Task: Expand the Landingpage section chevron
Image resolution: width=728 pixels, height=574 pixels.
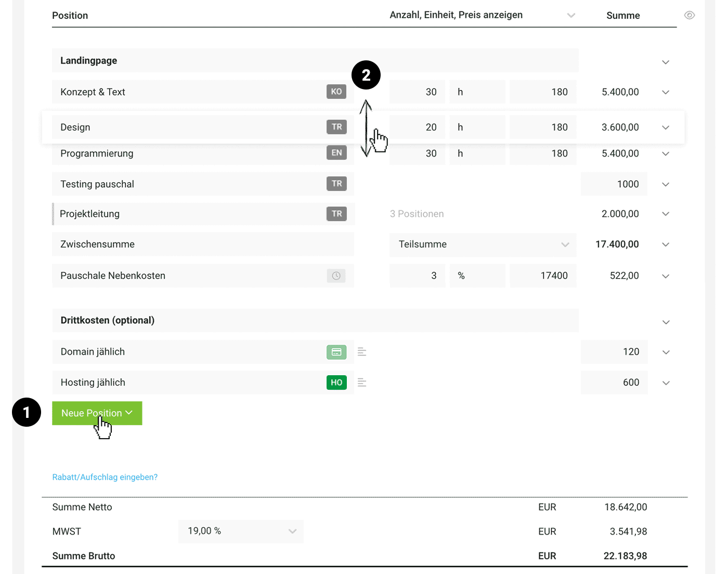Action: [x=666, y=62]
